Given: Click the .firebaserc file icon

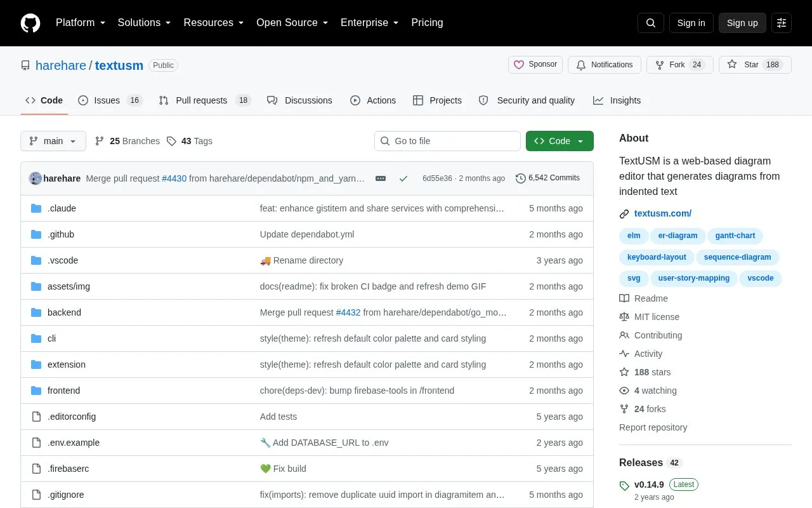Looking at the screenshot, I should click(36, 469).
